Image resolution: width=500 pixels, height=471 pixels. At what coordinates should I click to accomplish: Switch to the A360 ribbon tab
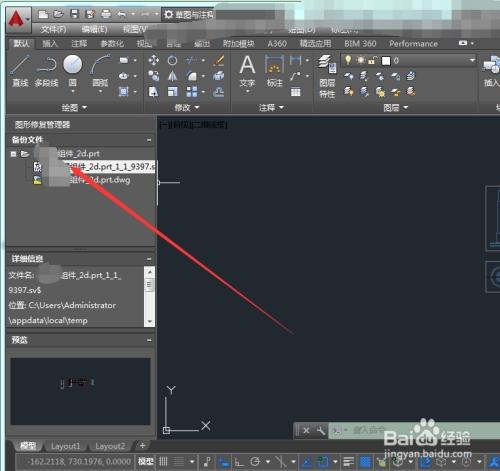pyautogui.click(x=277, y=44)
